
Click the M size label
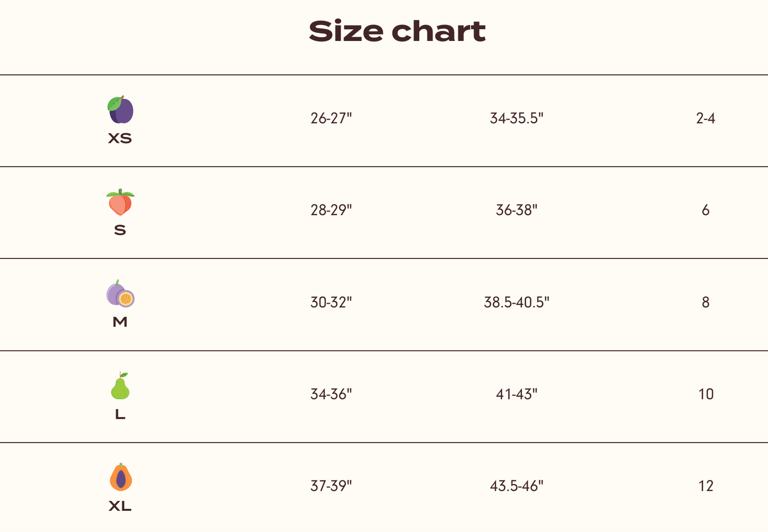click(x=120, y=322)
